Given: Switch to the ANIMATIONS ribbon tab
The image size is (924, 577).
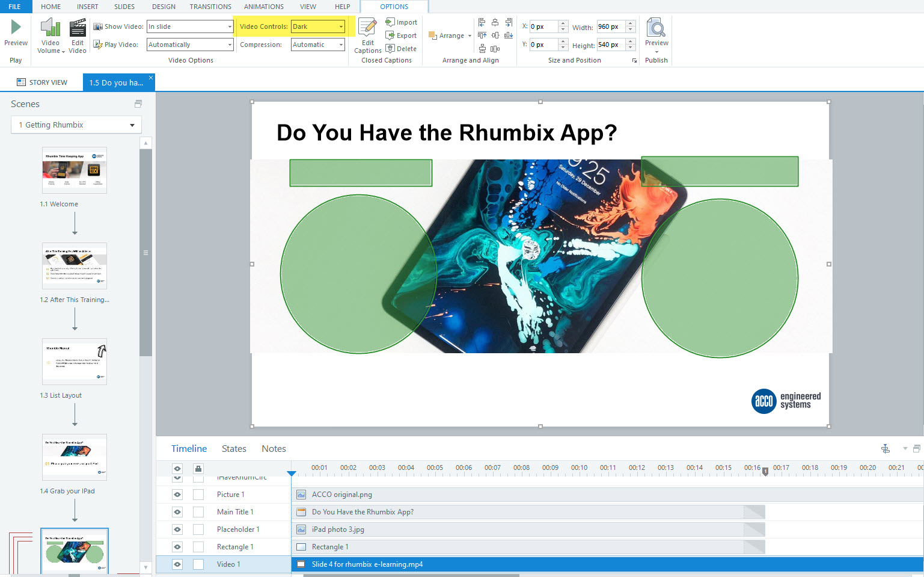Looking at the screenshot, I should pyautogui.click(x=263, y=7).
